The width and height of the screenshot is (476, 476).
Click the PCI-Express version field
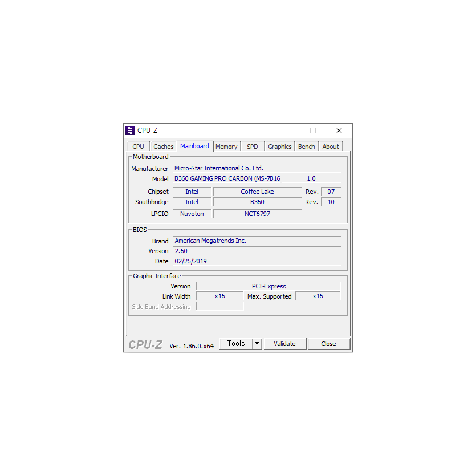[x=268, y=286]
